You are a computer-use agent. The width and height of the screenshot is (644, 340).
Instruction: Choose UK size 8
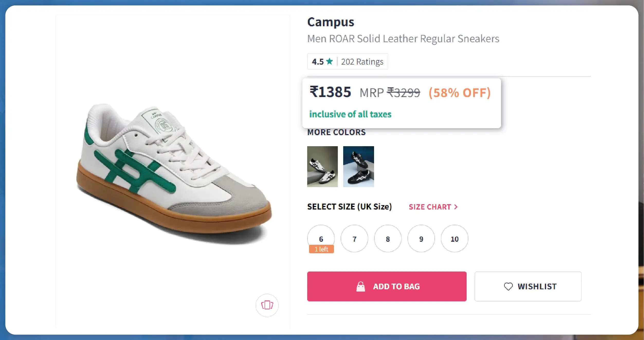click(x=388, y=239)
